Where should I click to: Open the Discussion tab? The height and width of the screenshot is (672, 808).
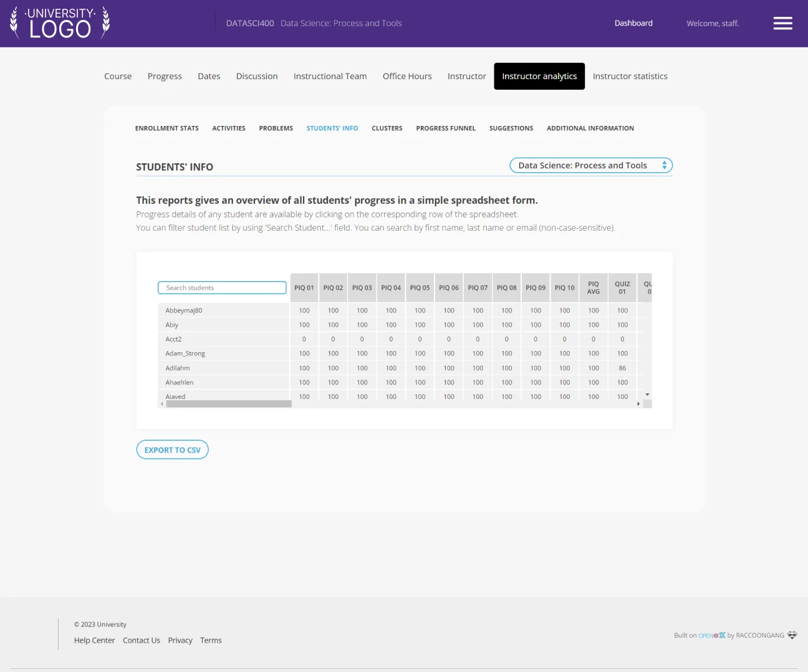click(x=257, y=76)
